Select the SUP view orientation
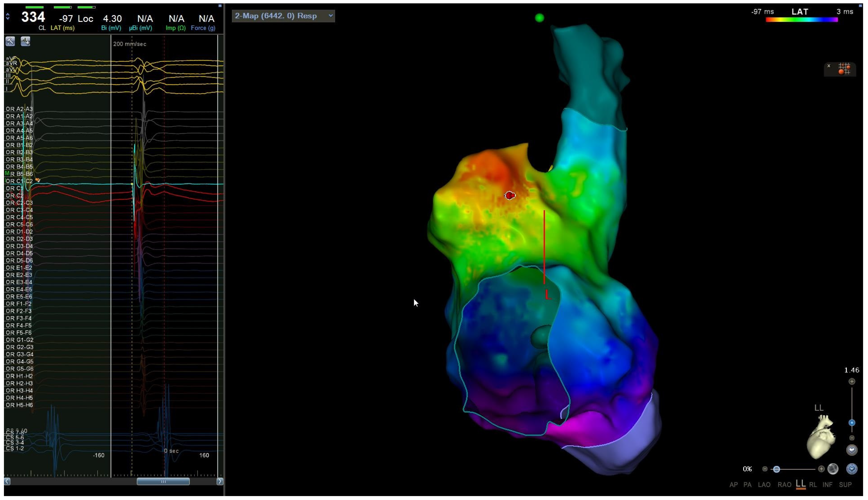Screen dimensions: 868x500 coord(845,485)
